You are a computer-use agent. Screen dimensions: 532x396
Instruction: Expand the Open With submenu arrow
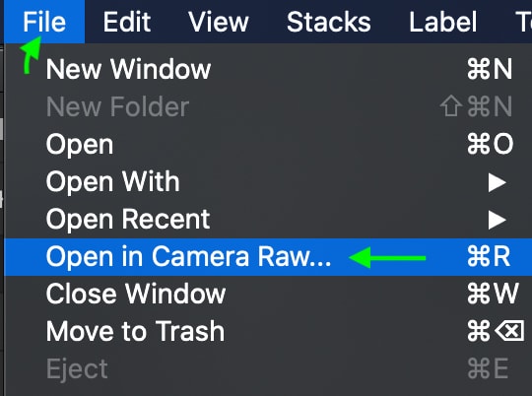(x=498, y=182)
